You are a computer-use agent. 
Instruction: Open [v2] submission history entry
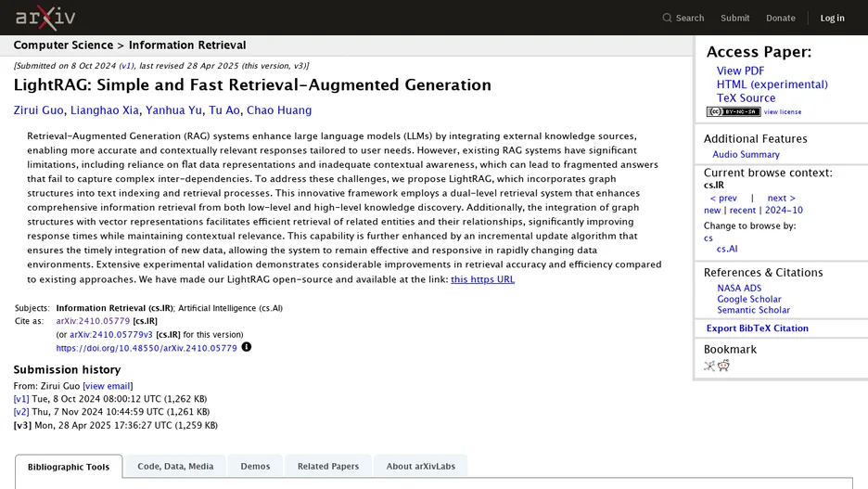[21, 412]
